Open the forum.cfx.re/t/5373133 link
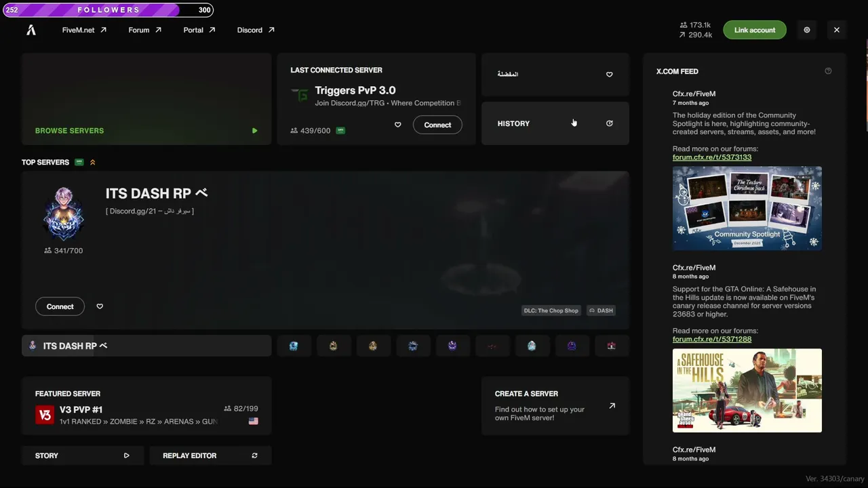868x488 pixels. [712, 157]
